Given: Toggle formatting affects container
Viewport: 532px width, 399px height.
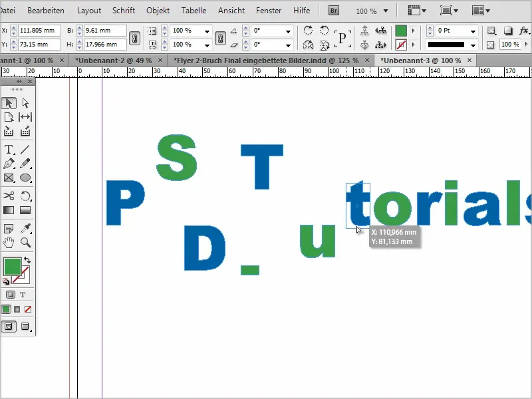Looking at the screenshot, I should click(x=10, y=295).
